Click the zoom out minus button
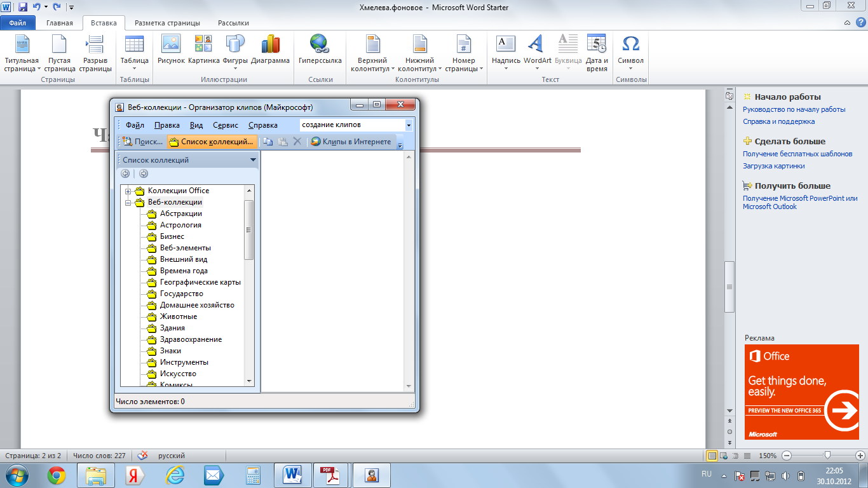Viewport: 868px width, 488px height. click(x=787, y=456)
